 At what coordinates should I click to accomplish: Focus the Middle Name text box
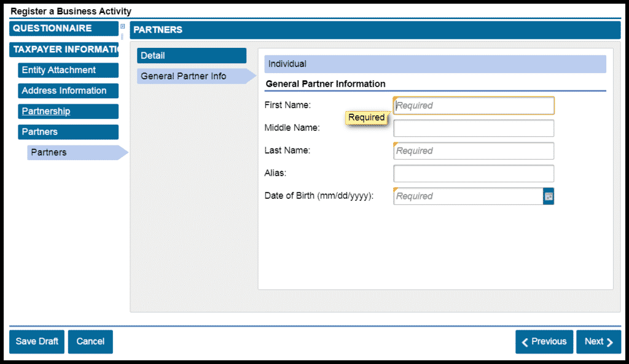tap(474, 128)
